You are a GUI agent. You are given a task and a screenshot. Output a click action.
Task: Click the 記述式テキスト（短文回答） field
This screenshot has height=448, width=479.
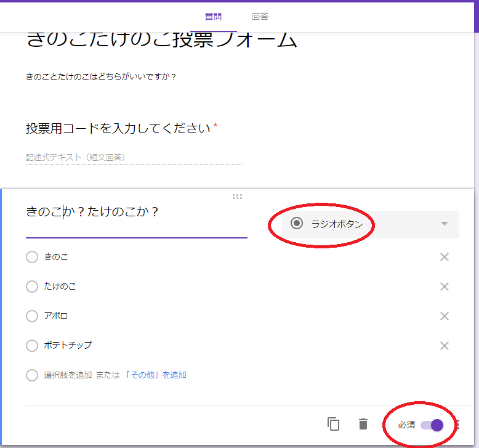tap(134, 157)
